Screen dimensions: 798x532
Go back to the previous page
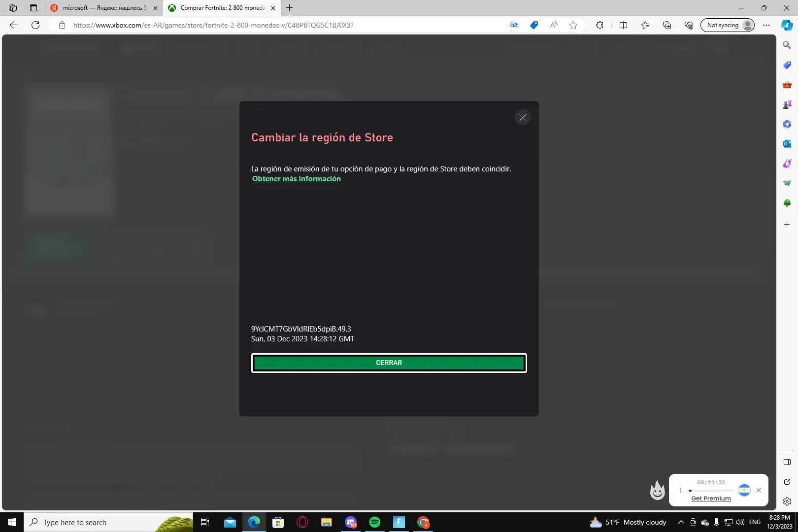(14, 25)
